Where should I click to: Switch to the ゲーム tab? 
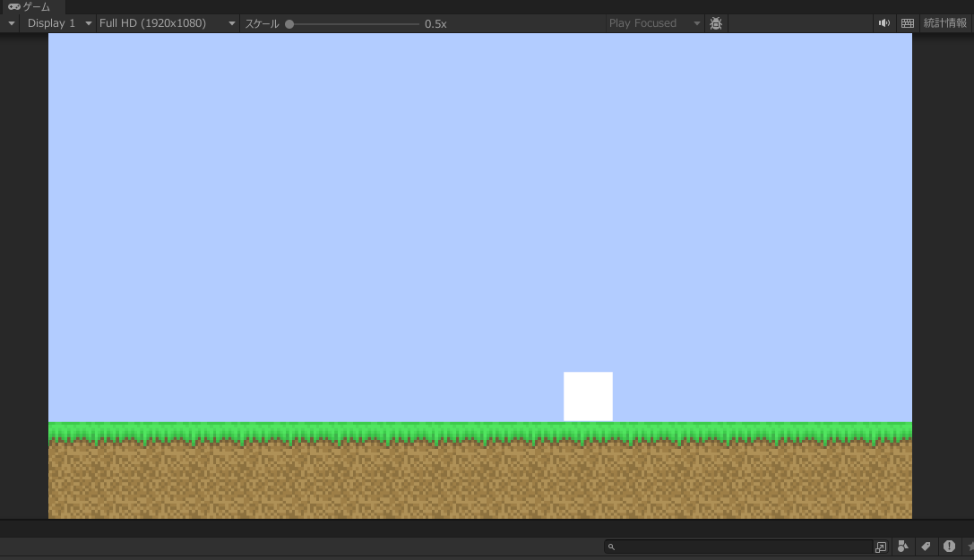pyautogui.click(x=30, y=7)
